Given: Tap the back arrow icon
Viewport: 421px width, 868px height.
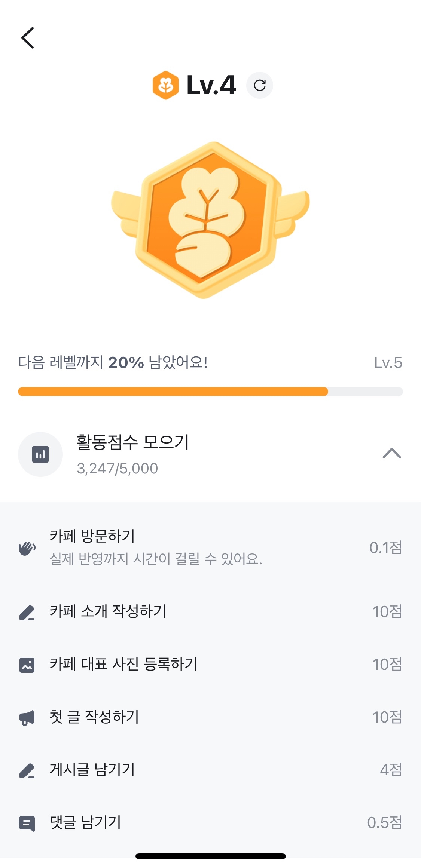Looking at the screenshot, I should click(28, 38).
